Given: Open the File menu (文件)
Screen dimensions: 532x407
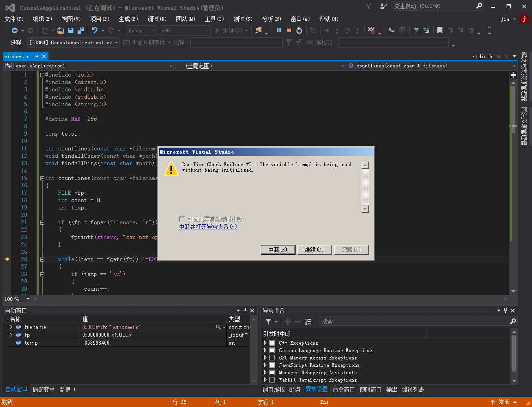Looking at the screenshot, I should pos(14,19).
